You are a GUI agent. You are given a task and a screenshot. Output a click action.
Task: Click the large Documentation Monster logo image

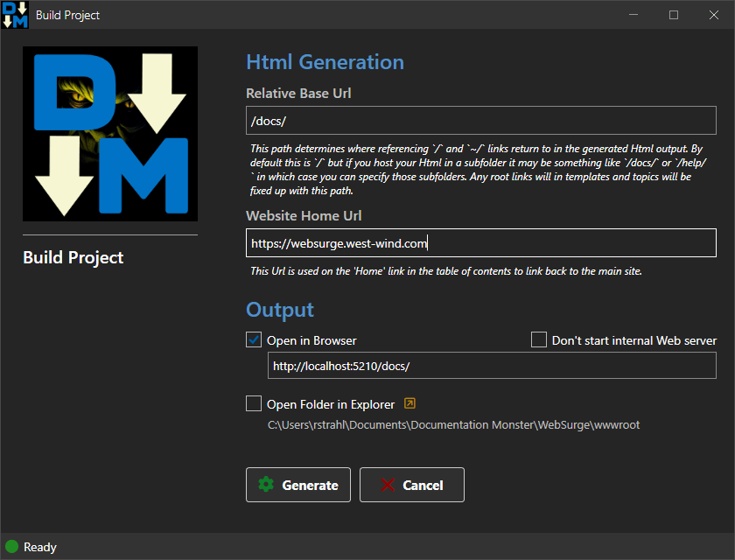click(x=110, y=134)
